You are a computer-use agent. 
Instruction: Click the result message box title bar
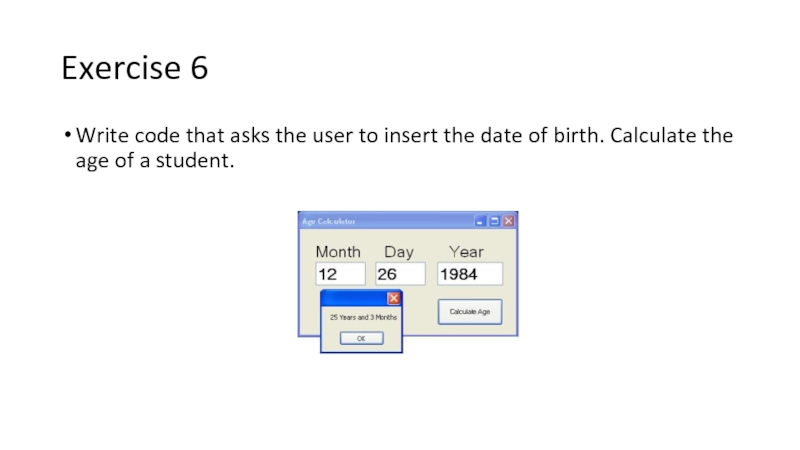pos(352,298)
